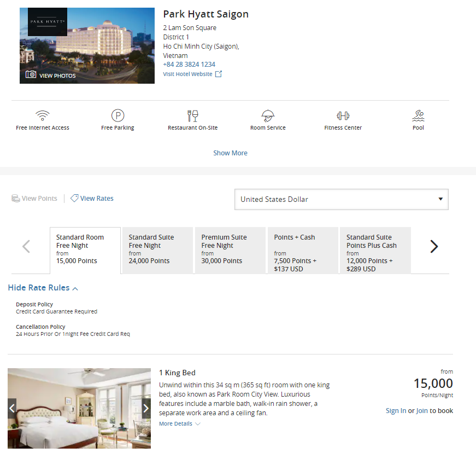The width and height of the screenshot is (476, 459).
Task: Open the Park Hyatt Saigon exterior photo
Action: click(87, 45)
